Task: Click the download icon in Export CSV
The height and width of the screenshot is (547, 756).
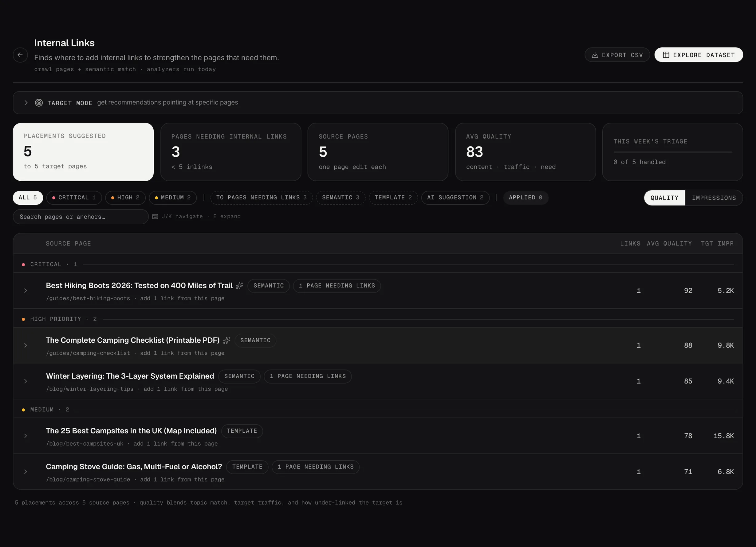Action: [595, 55]
